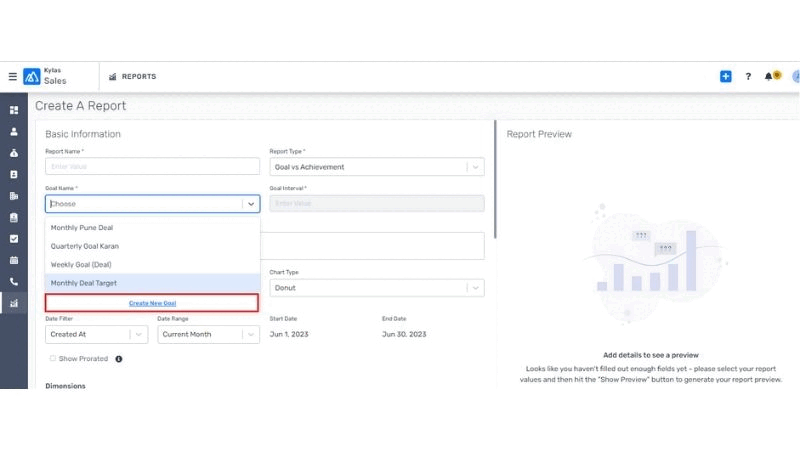Choose Monthly Pune Deal goal option
Image resolution: width=800 pixels, height=450 pixels.
coord(152,228)
